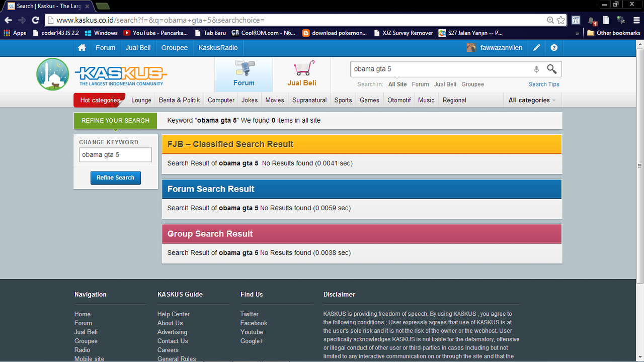The image size is (644, 362).
Task: Open Search Tips link
Action: tap(544, 84)
